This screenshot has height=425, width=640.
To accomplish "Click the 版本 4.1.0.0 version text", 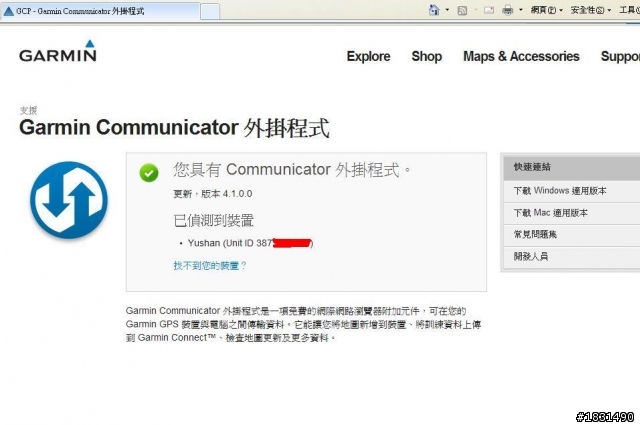I will point(227,194).
